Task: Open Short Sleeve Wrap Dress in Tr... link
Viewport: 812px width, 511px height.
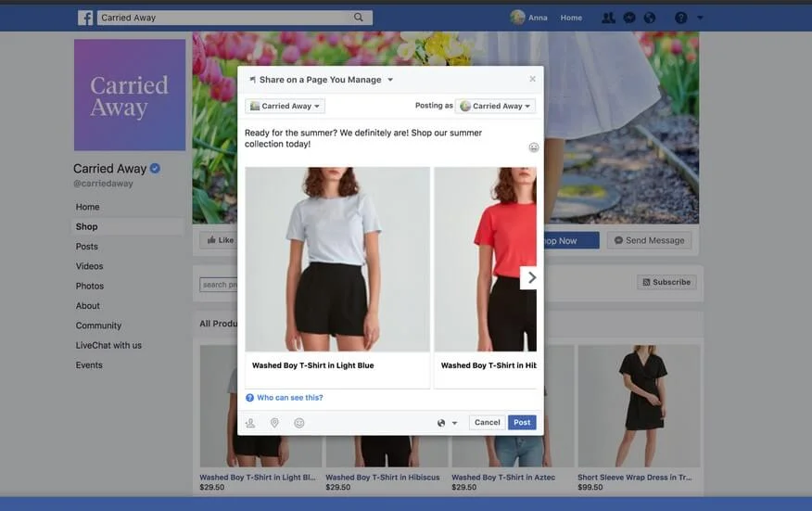Action: tap(634, 478)
